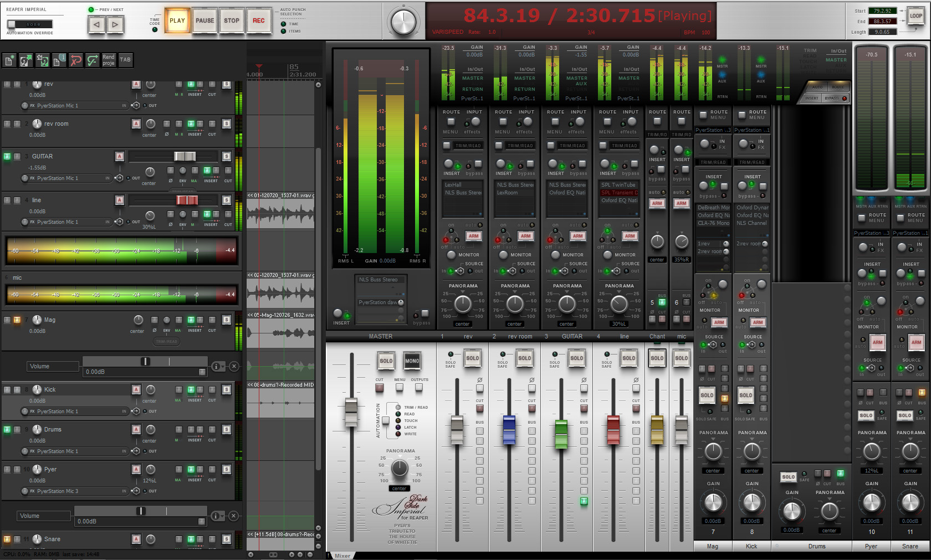Solo the GUITAR track in track panel
This screenshot has height=560, width=931.
click(x=226, y=156)
